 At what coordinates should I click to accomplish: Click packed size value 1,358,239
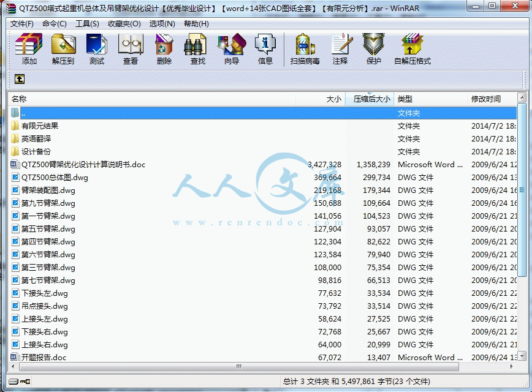pos(373,165)
